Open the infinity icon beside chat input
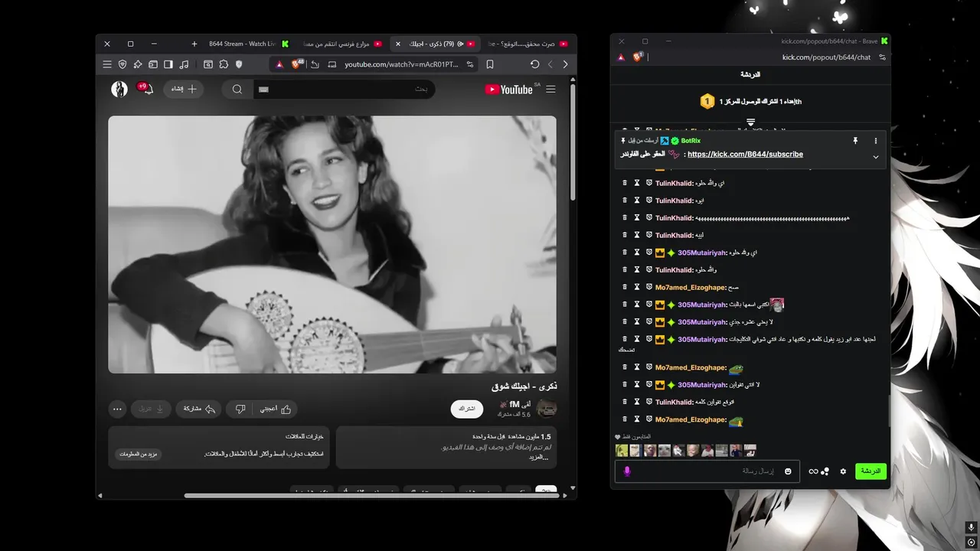The width and height of the screenshot is (980, 551). [812, 471]
